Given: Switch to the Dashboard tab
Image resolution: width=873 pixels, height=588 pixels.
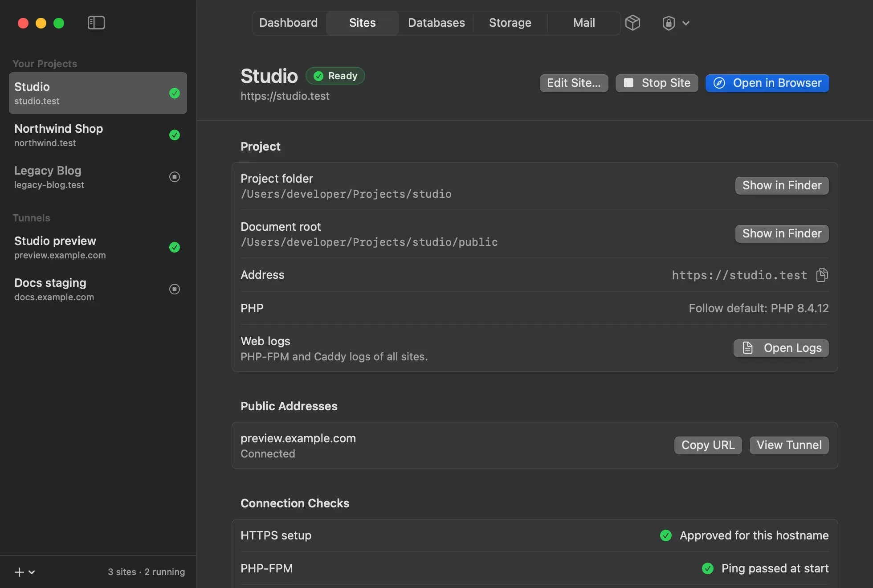Looking at the screenshot, I should point(289,23).
